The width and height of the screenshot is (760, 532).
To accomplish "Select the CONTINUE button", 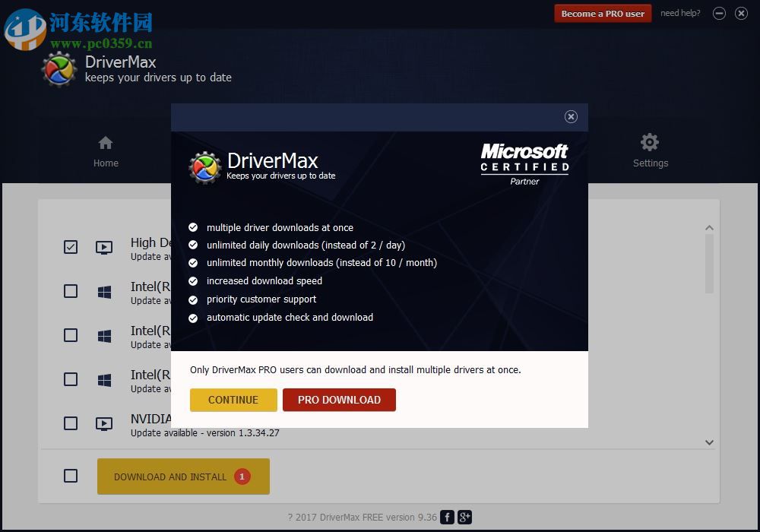I will tap(233, 400).
